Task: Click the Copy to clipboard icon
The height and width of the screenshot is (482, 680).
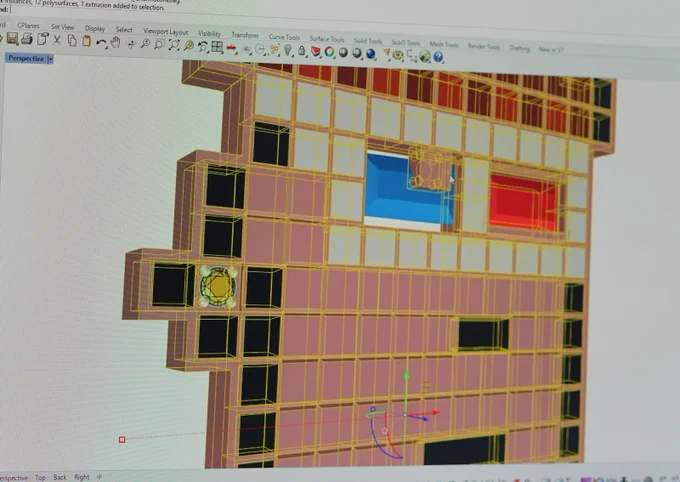Action: pos(72,41)
